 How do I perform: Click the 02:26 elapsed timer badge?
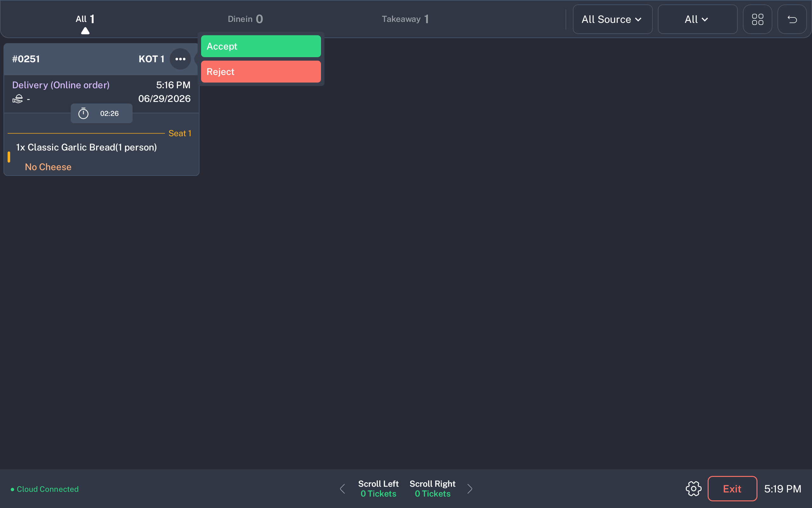[101, 114]
